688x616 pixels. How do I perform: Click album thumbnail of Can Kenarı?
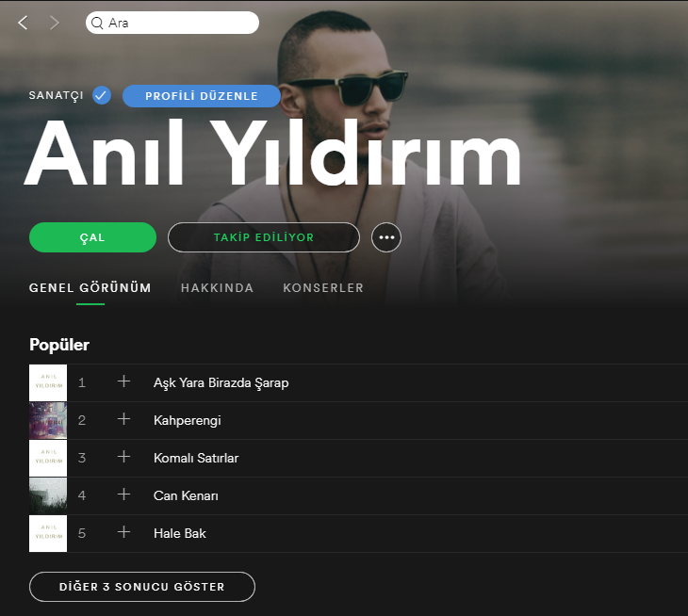coord(48,495)
